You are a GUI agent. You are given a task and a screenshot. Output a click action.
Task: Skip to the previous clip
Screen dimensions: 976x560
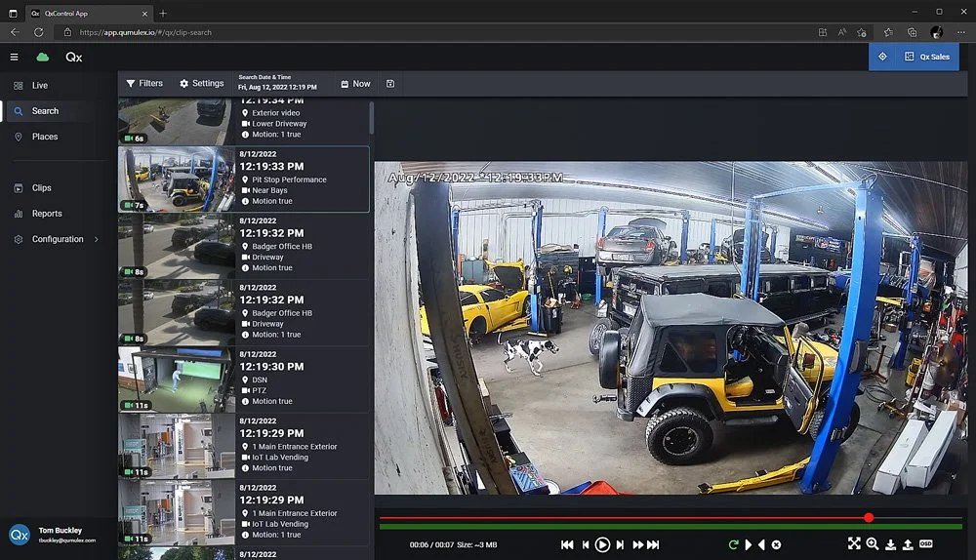(x=567, y=544)
